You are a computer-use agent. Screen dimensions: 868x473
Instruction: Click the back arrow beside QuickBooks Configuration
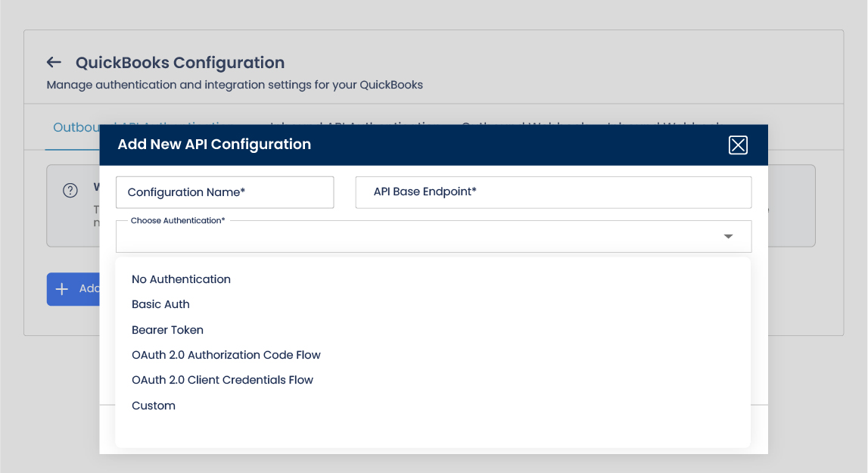(x=54, y=63)
